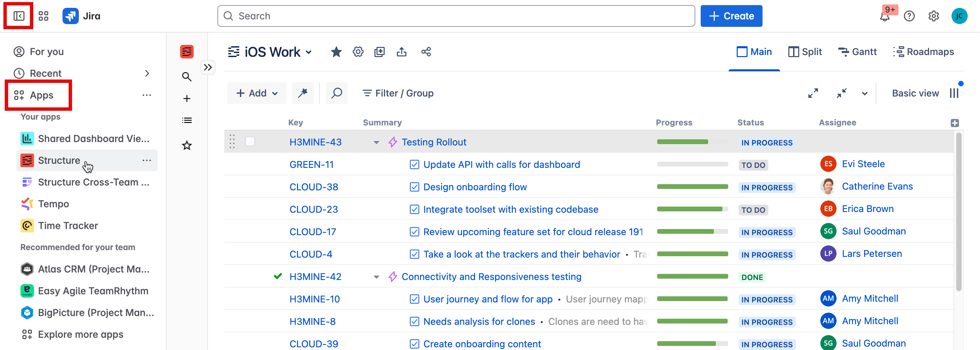Switch to the Split view tab
Screen dimensions: 980x350
[x=805, y=52]
